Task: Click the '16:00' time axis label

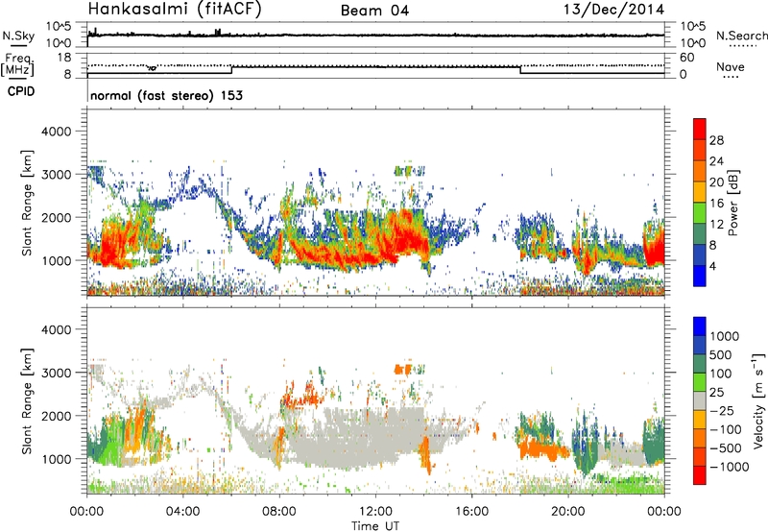Action: pyautogui.click(x=471, y=512)
